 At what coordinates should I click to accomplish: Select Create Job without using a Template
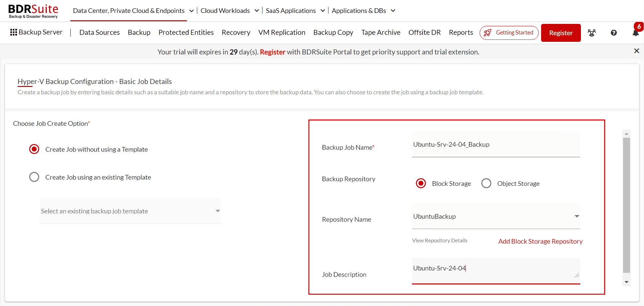34,149
